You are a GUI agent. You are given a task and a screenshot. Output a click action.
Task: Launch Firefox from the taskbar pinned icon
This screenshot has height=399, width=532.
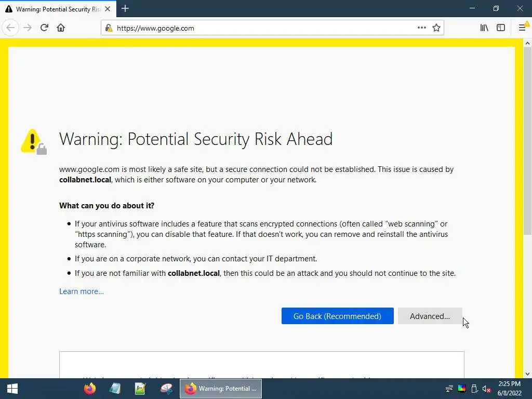click(90, 389)
